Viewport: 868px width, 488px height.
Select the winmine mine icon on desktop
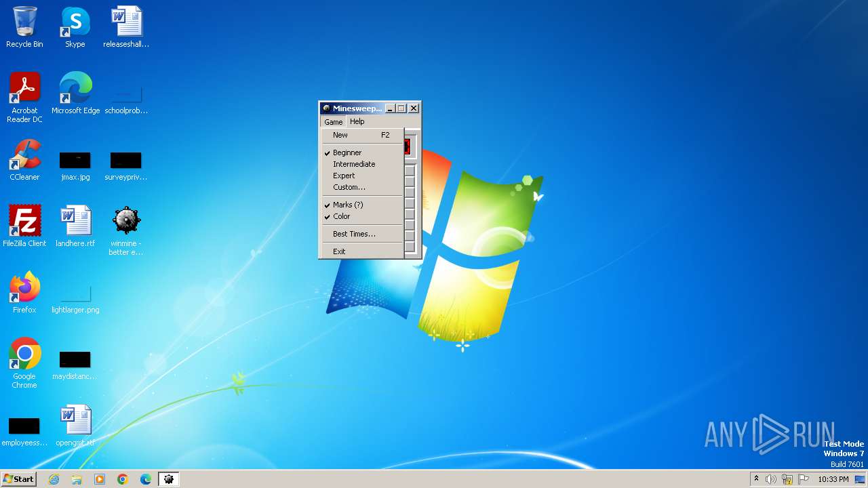click(x=126, y=230)
